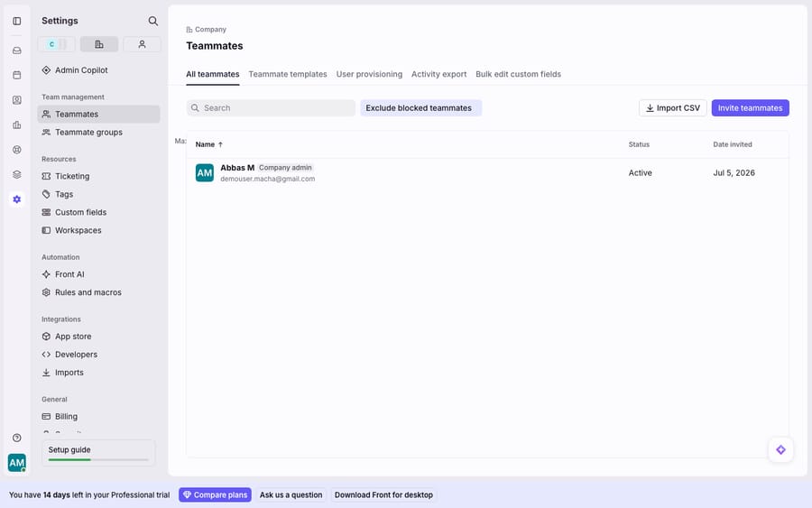Click the Status column header

639,144
